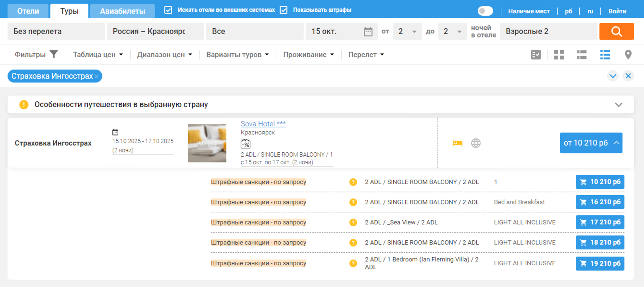Expand travel features notice for selected country
This screenshot has width=644, height=287.
coord(618,104)
